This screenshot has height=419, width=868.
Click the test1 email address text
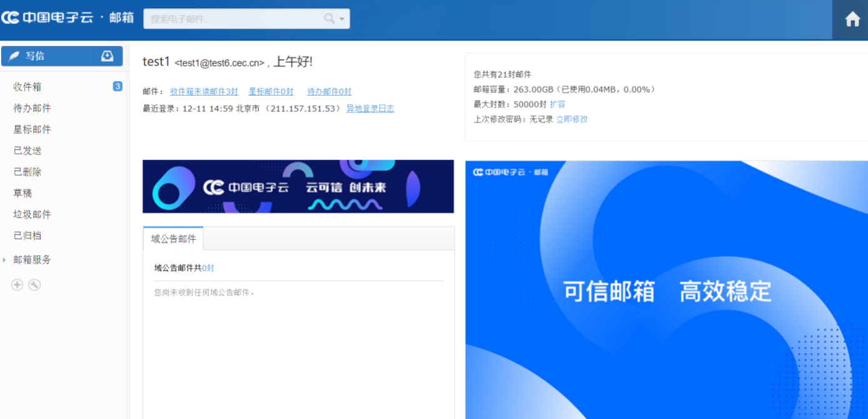click(220, 63)
